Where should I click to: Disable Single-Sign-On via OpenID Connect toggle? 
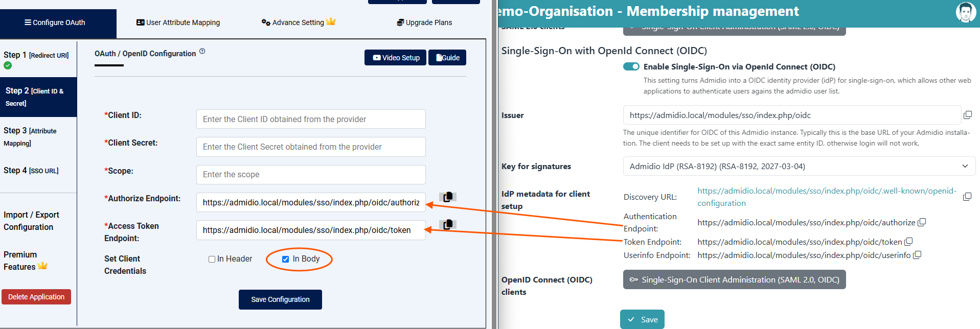tap(631, 66)
